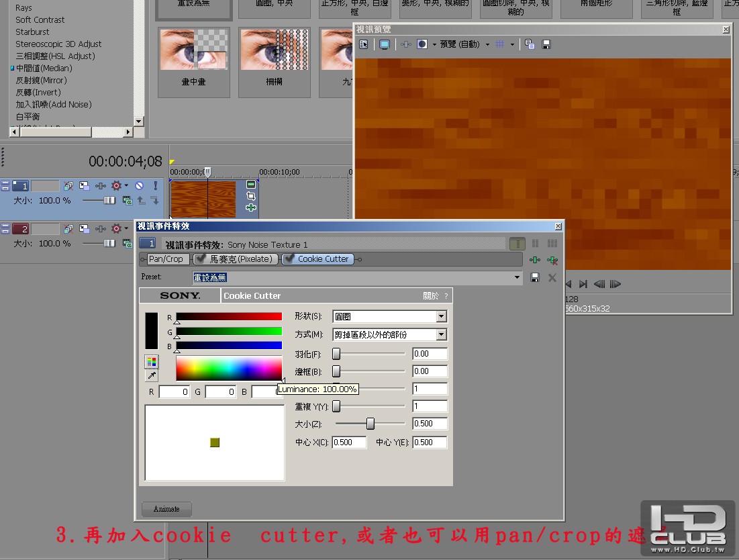Mute video track 1
739x560 pixels.
pyautogui.click(x=139, y=186)
